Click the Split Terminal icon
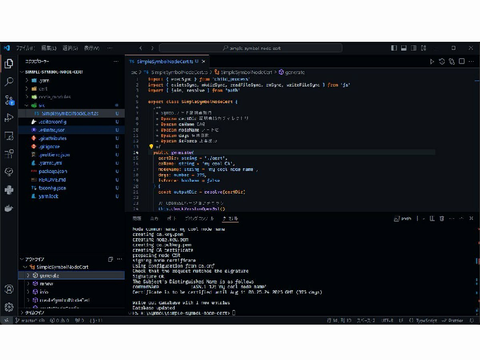 point(432,219)
